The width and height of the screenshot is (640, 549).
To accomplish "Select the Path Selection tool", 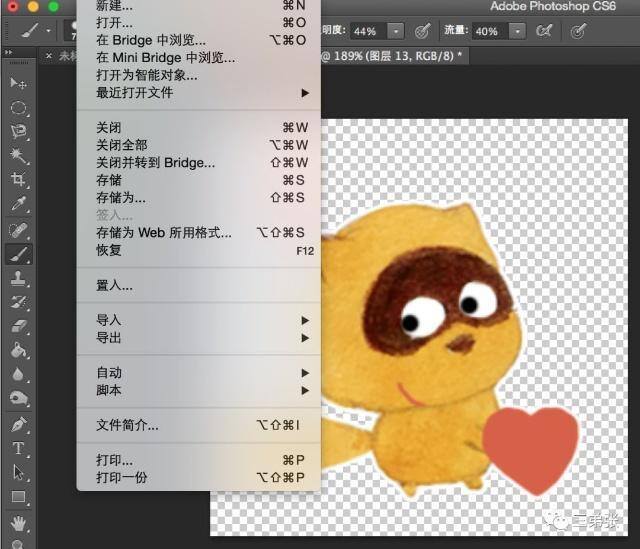I will 18,473.
